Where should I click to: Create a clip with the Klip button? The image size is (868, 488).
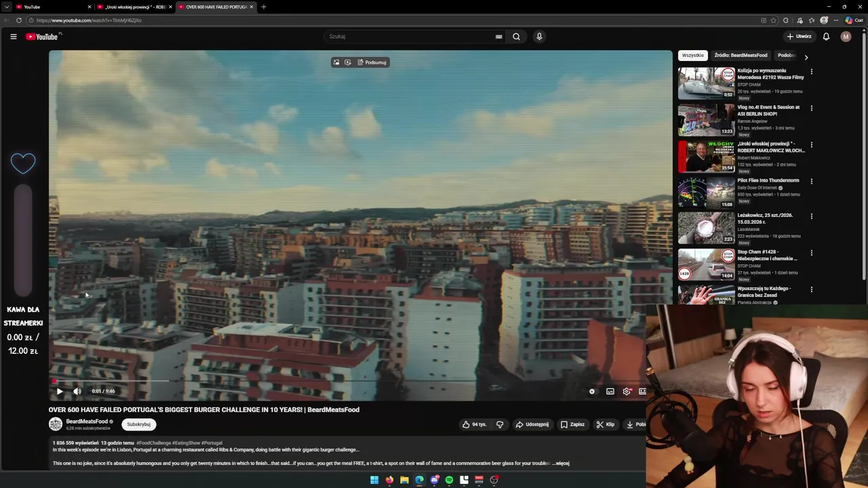(605, 424)
